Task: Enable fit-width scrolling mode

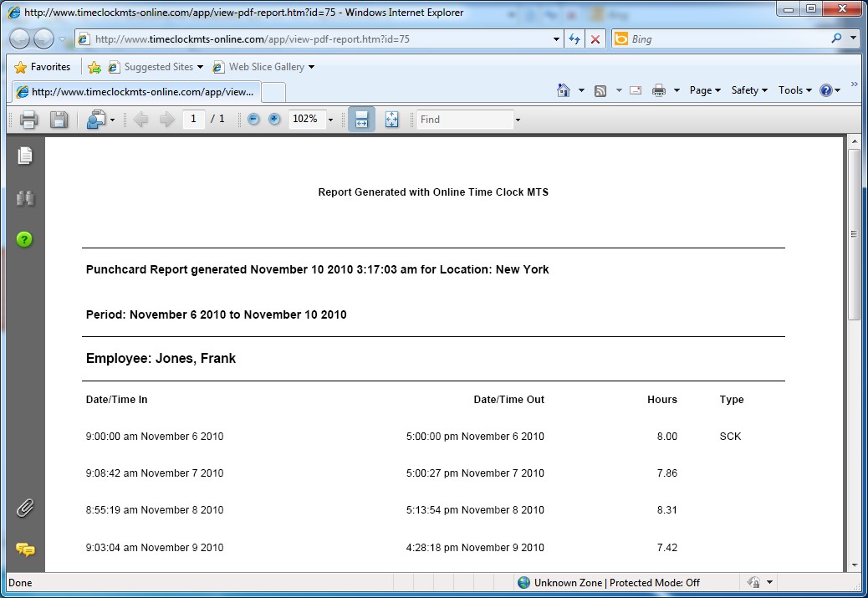Action: (361, 119)
